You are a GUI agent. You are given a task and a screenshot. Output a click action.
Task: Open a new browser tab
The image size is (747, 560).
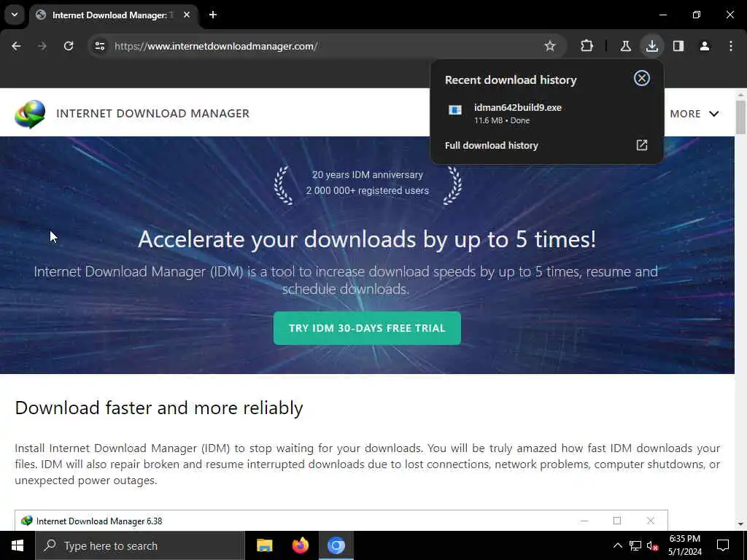pyautogui.click(x=213, y=15)
